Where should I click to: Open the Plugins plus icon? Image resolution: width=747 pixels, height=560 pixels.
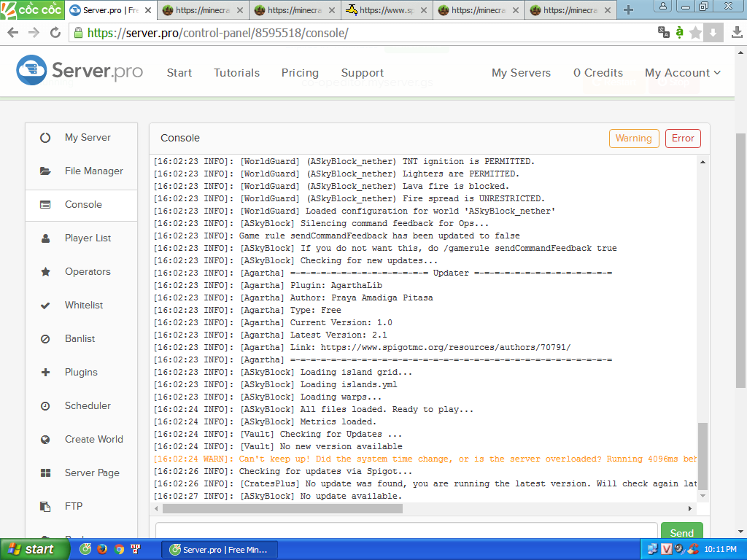tap(45, 372)
